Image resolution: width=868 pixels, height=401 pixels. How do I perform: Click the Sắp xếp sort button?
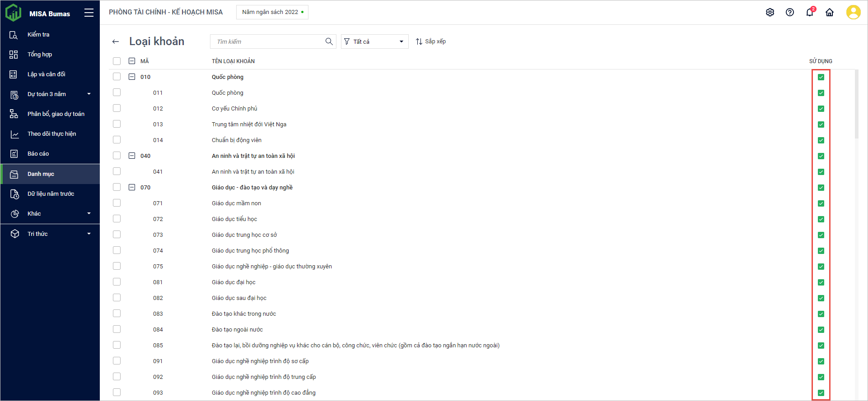pos(431,41)
